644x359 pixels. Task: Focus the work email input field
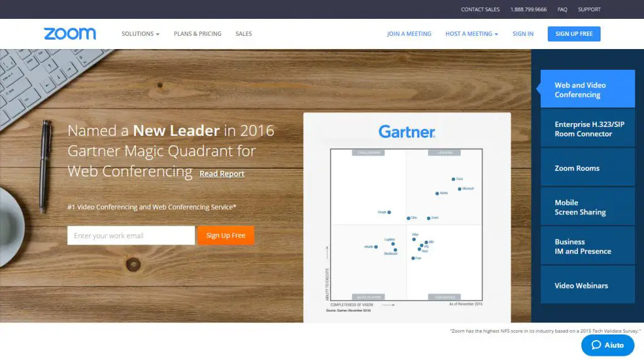131,235
